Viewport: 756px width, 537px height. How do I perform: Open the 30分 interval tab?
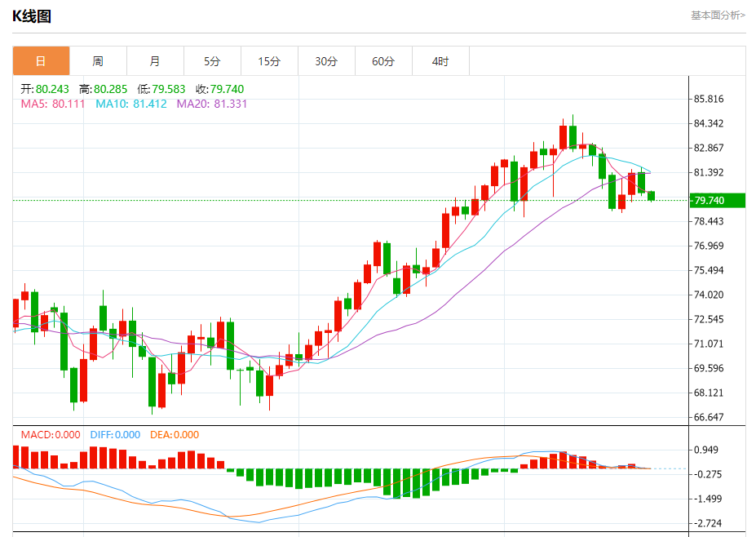(326, 60)
